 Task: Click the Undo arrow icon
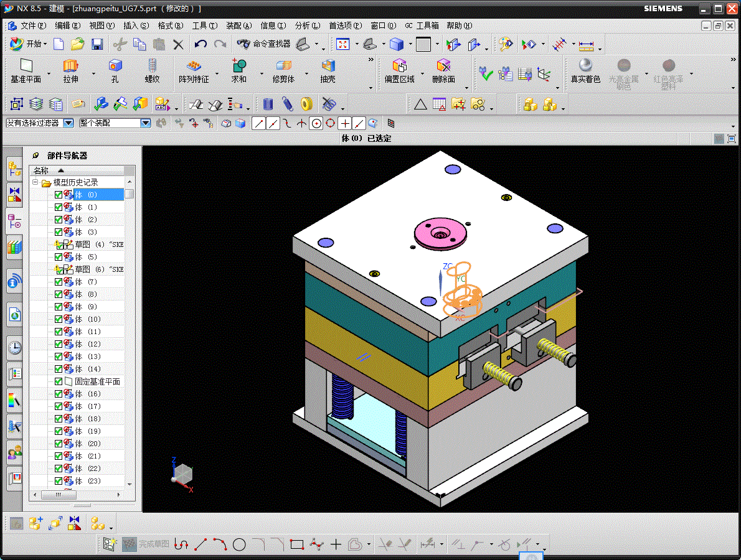(201, 44)
